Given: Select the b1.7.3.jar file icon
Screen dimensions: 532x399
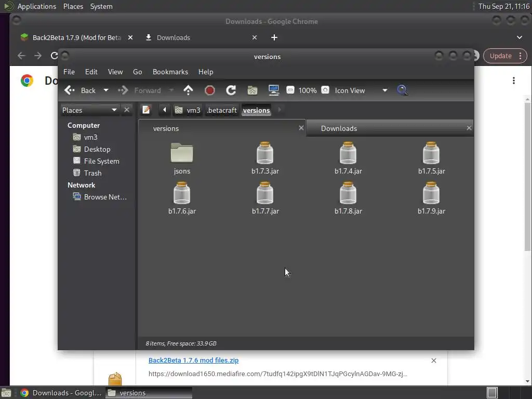Looking at the screenshot, I should point(265,153).
